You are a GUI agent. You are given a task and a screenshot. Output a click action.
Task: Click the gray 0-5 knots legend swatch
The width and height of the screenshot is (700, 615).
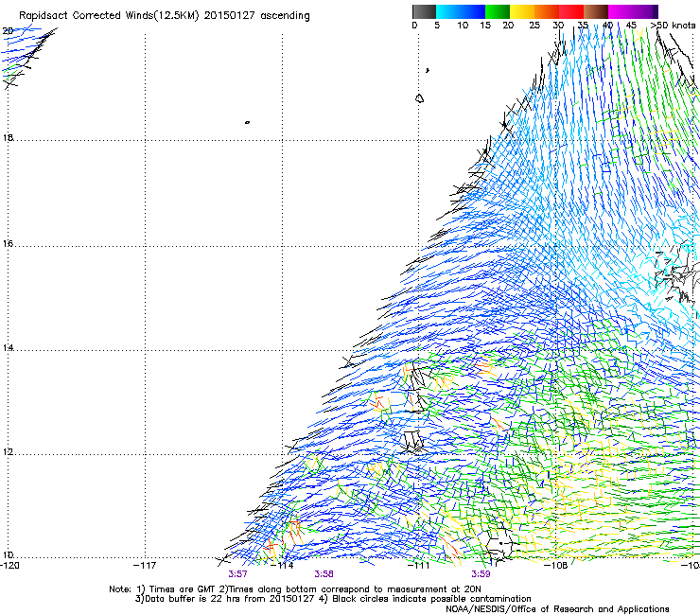[x=424, y=11]
